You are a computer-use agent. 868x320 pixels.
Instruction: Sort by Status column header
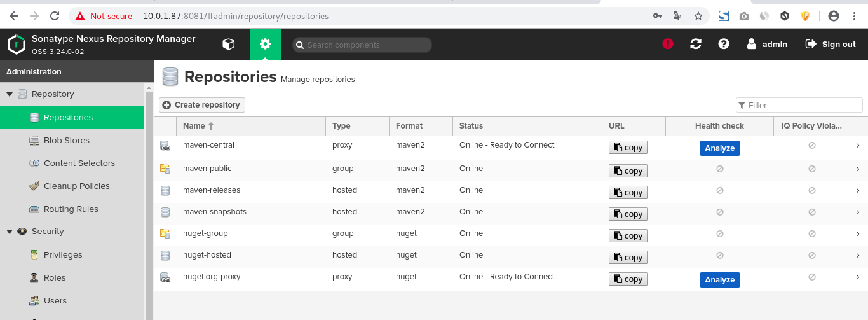coord(527,126)
